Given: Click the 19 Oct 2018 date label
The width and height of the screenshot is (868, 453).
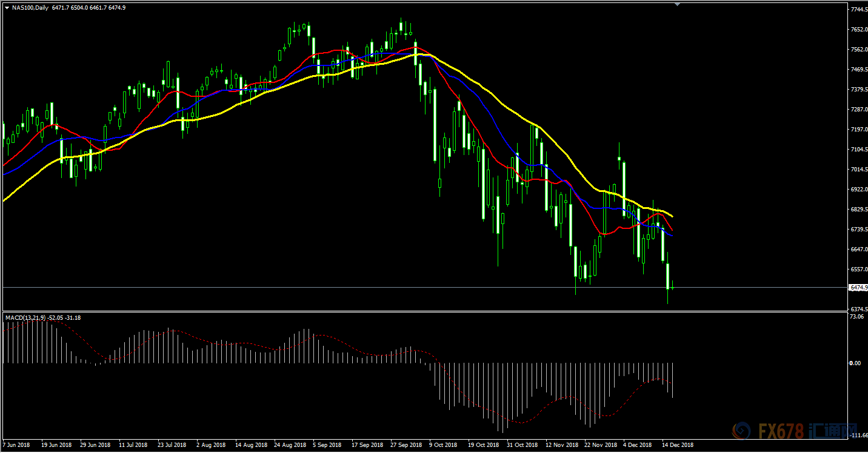Looking at the screenshot, I should pos(484,445).
